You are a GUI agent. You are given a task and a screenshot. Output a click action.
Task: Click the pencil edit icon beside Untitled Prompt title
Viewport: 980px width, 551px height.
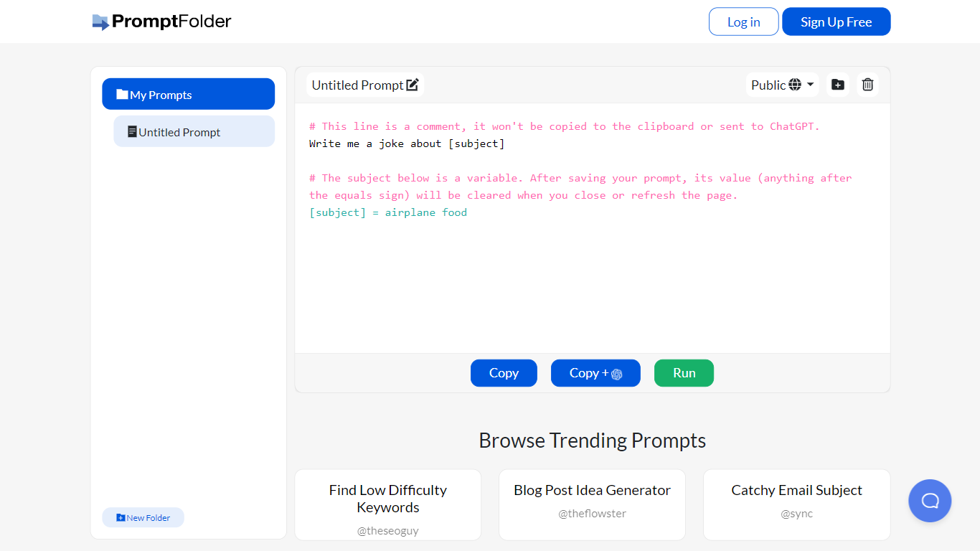(413, 85)
